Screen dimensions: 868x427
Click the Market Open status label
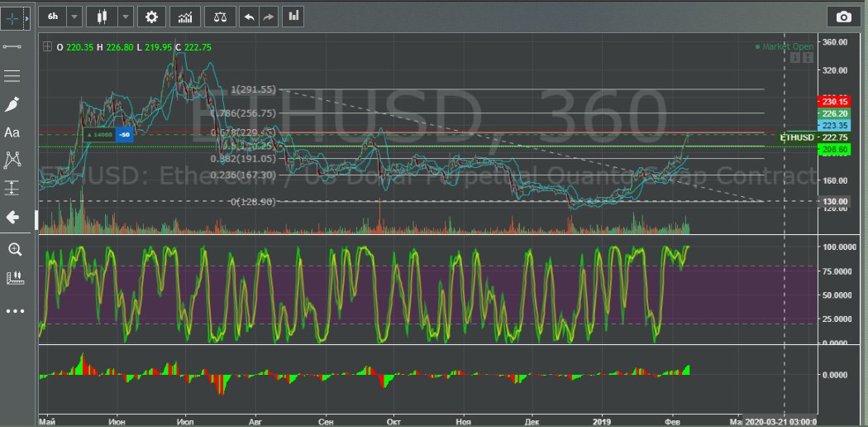click(x=784, y=47)
